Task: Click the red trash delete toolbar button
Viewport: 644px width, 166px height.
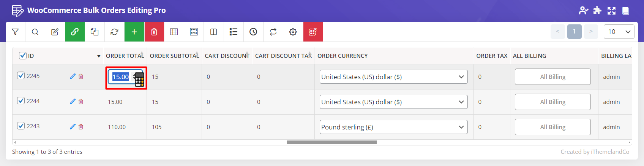Action: pos(154,32)
